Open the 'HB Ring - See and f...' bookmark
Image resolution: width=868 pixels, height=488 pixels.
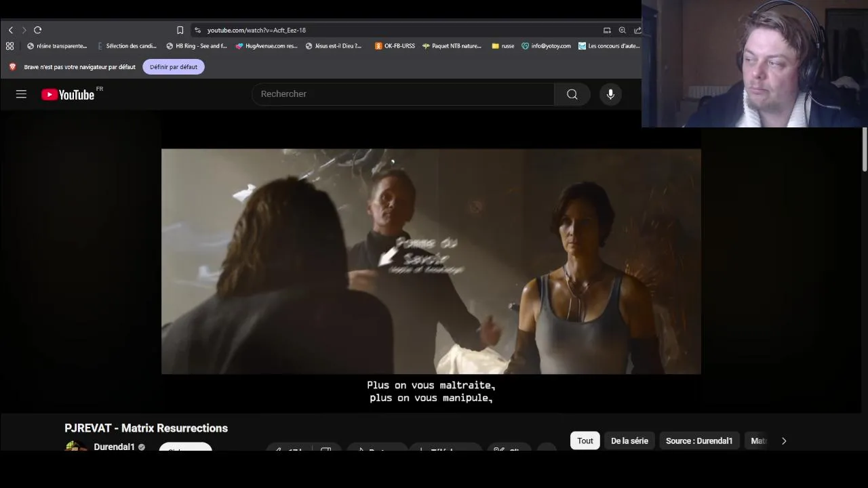pos(197,46)
